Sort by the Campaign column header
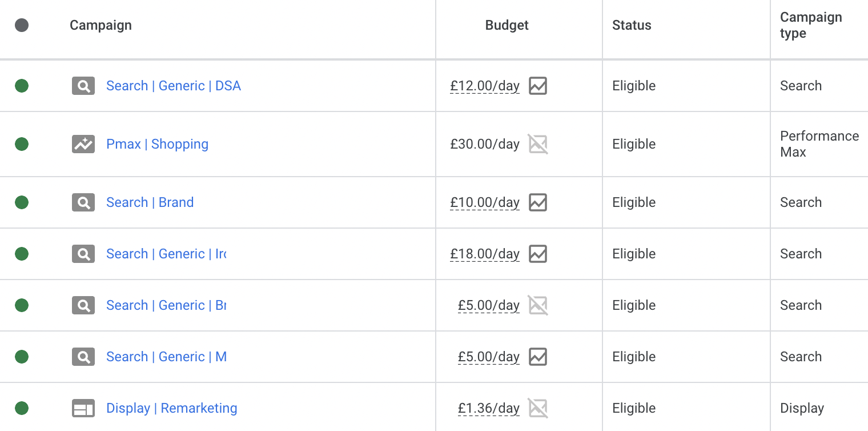Screen dimensions: 868x431 click(101, 25)
